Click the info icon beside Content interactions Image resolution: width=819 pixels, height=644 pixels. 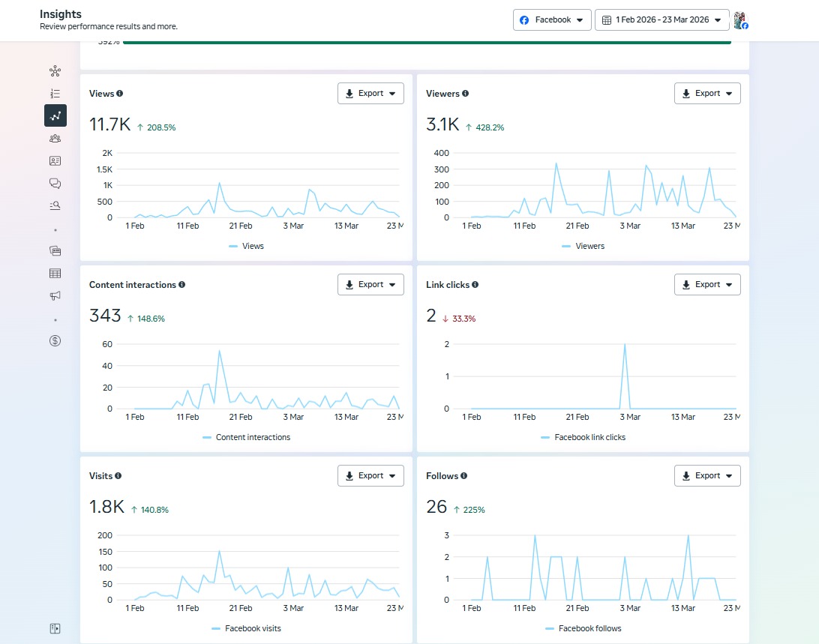click(181, 285)
